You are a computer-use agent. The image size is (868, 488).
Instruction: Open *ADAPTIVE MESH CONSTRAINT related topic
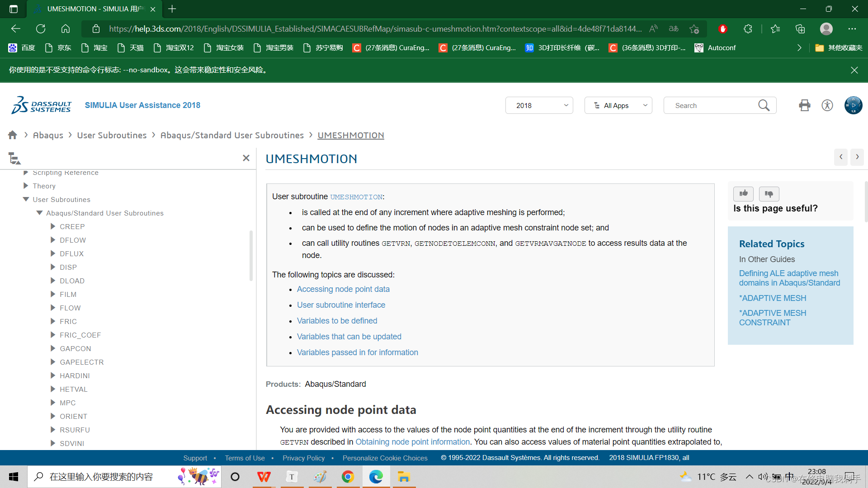click(x=772, y=318)
